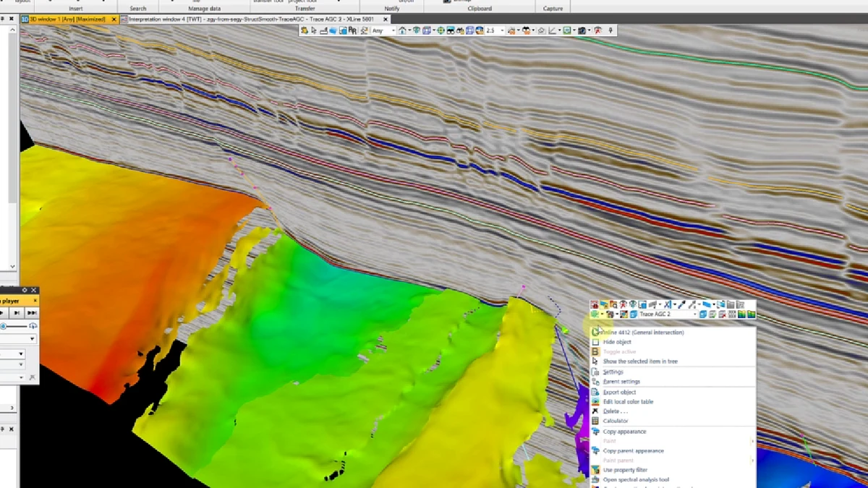Close the 3D window 1 tab
The width and height of the screenshot is (868, 488).
tap(114, 20)
